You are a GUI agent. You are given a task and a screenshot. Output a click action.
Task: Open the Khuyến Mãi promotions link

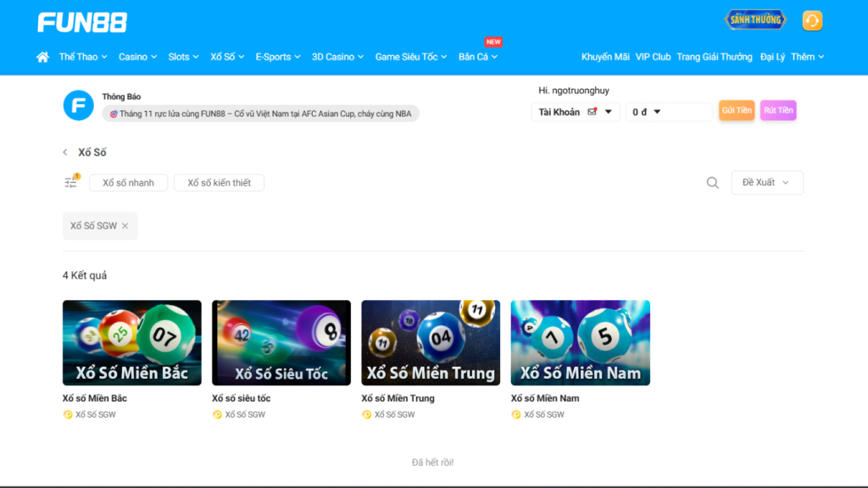[605, 57]
